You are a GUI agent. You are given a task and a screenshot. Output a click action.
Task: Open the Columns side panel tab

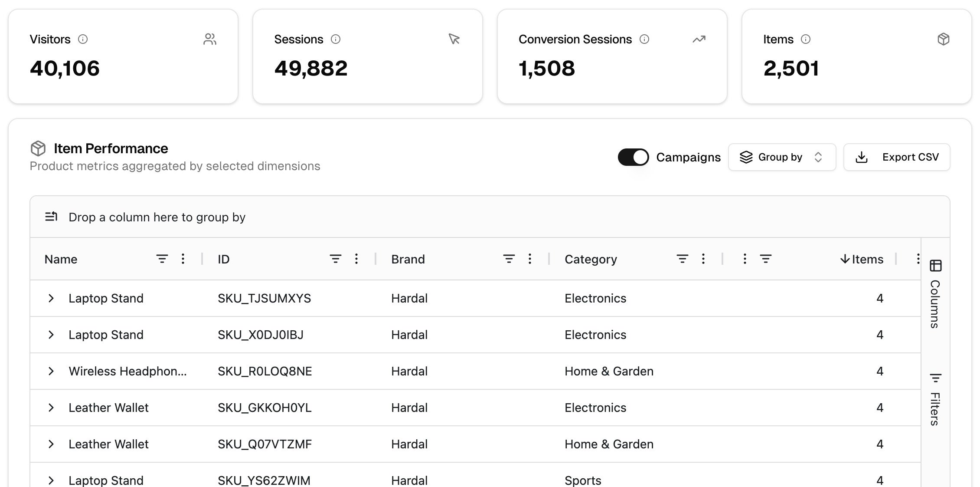pyautogui.click(x=935, y=294)
